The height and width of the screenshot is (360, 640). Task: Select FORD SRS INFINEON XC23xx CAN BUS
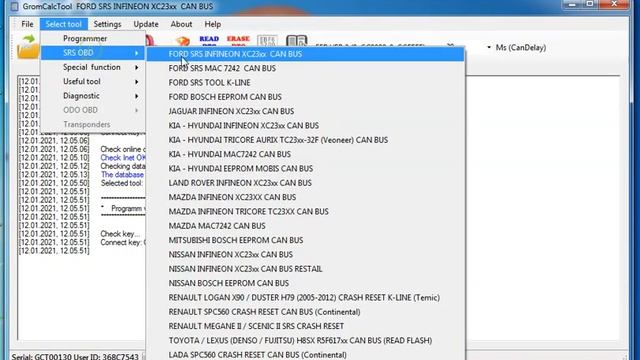point(305,54)
